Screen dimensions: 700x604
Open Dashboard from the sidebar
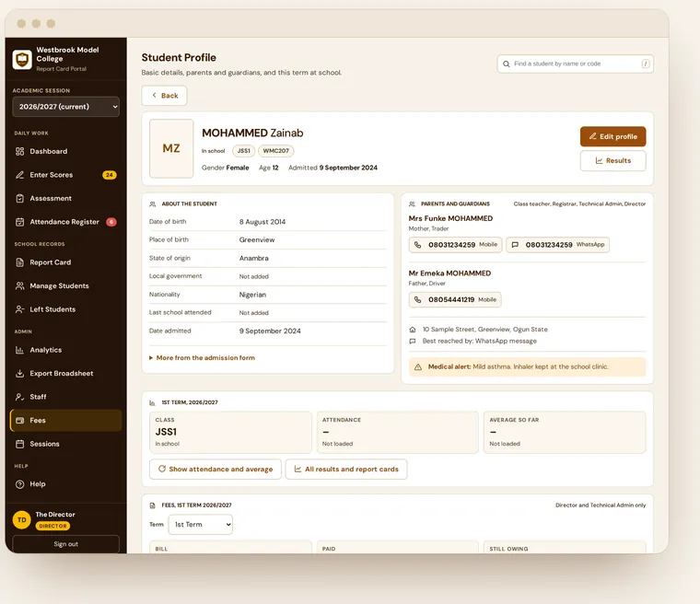click(65, 151)
